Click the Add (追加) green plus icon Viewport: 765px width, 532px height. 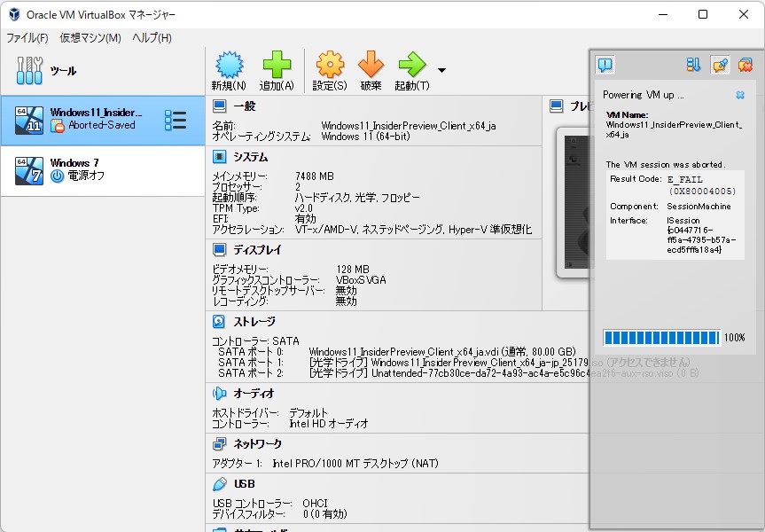277,65
